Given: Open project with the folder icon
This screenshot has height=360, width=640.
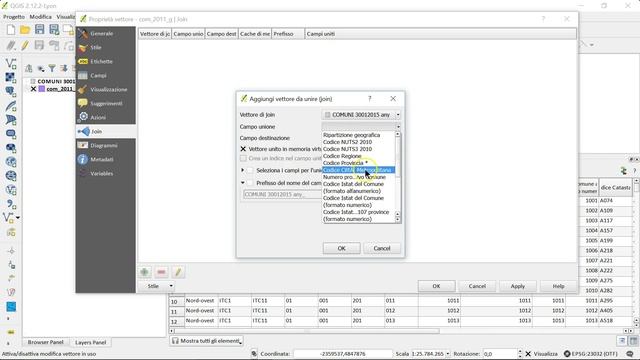Looking at the screenshot, I should 25,29.
